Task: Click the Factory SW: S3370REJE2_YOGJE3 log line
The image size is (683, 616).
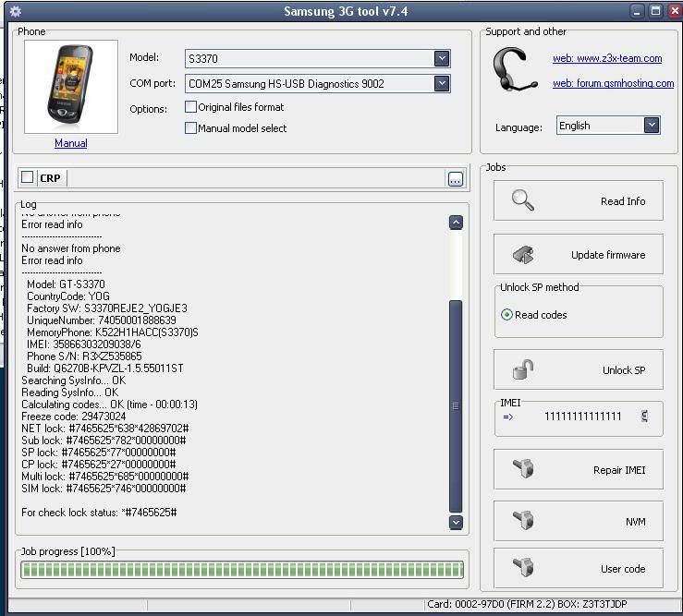Action: click(107, 308)
